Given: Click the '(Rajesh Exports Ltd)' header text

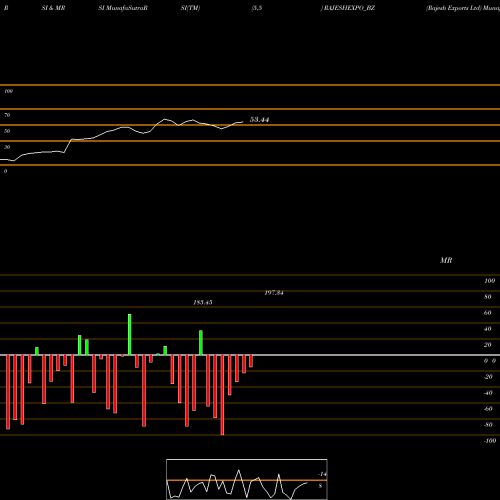Looking at the screenshot, I should point(454,8).
